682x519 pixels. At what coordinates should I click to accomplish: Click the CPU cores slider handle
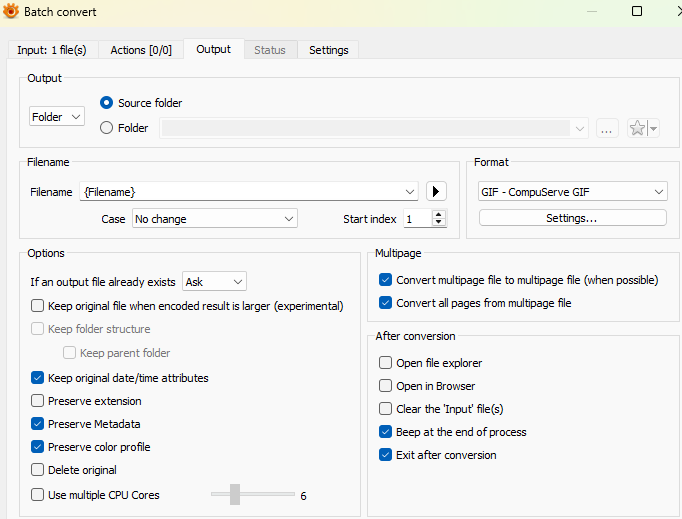point(235,494)
